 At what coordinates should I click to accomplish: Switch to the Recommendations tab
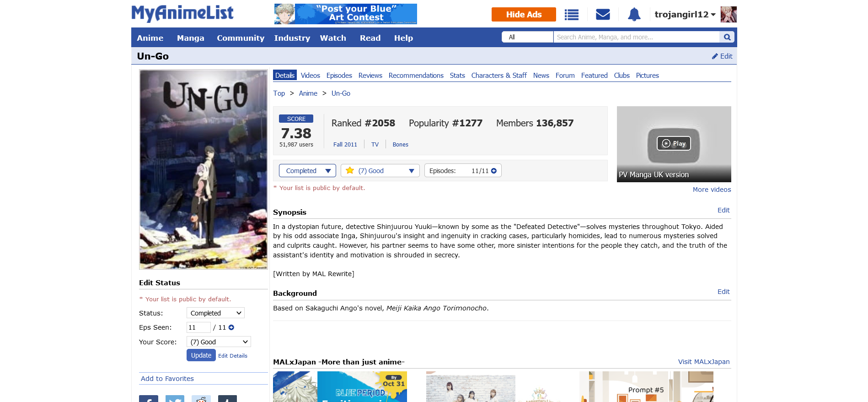[416, 76]
